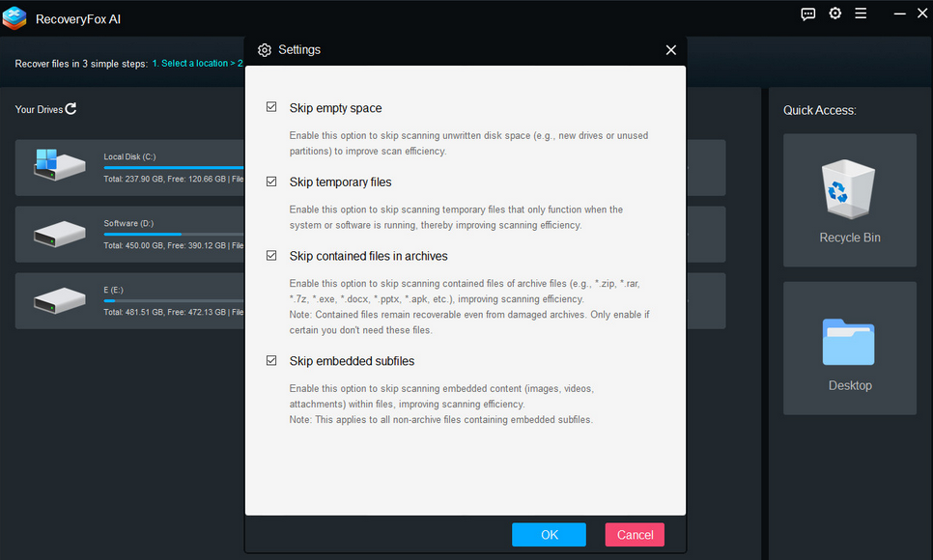Toggle the Skip empty space checkbox

pos(271,107)
